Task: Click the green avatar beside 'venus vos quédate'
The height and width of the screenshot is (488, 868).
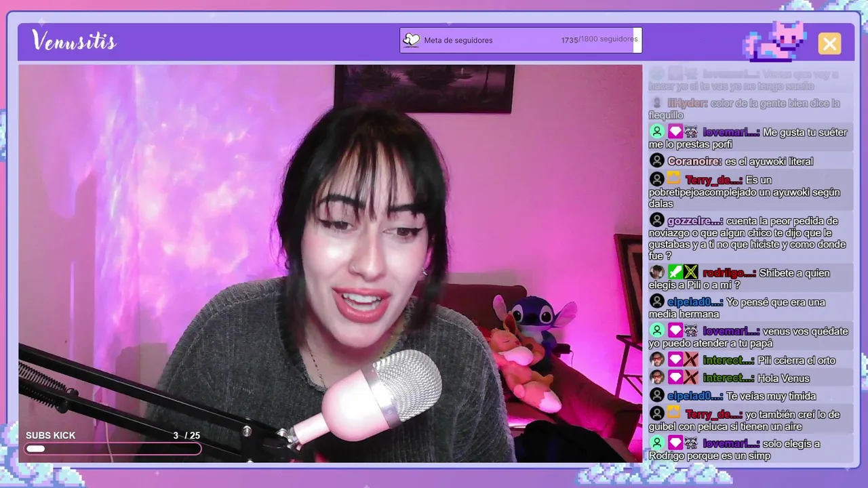Action: (656, 331)
